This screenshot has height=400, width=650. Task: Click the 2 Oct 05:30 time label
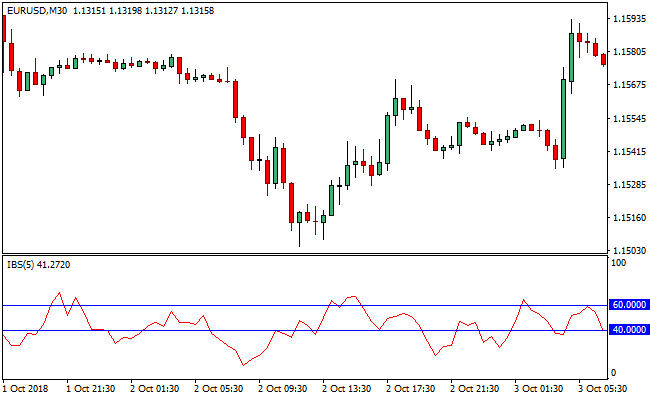218,389
